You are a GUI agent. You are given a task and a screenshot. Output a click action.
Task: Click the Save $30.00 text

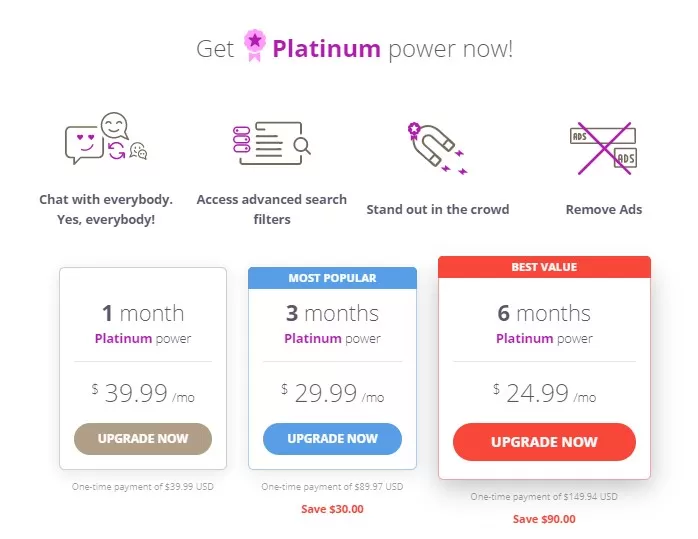332,509
